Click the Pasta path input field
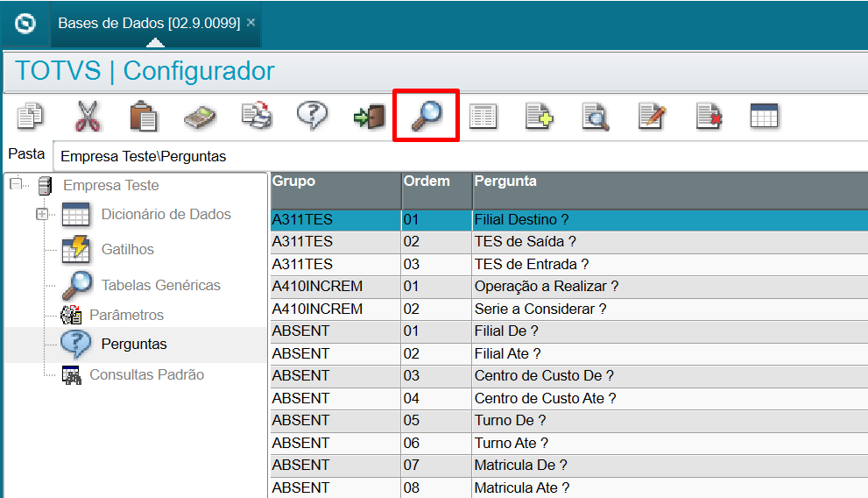This screenshot has height=498, width=868. (x=461, y=156)
